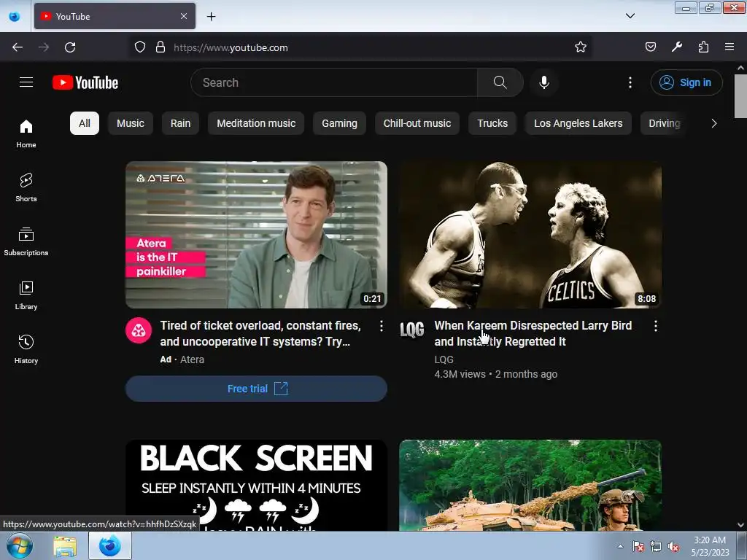
Task: Go to Home in sidebar
Action: tap(26, 133)
